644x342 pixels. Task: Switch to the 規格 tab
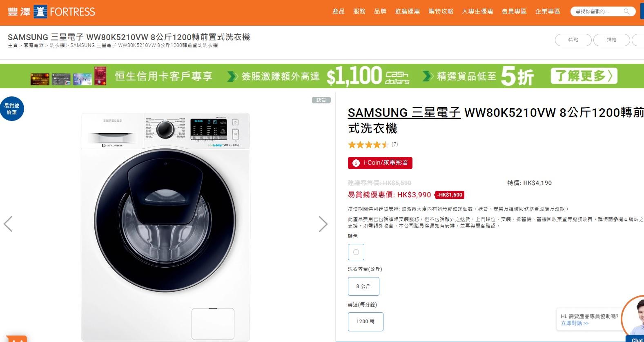pos(611,40)
